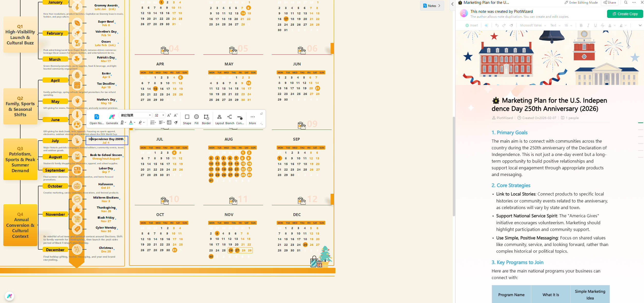
Task: Open the Border options icon
Action: click(x=206, y=117)
